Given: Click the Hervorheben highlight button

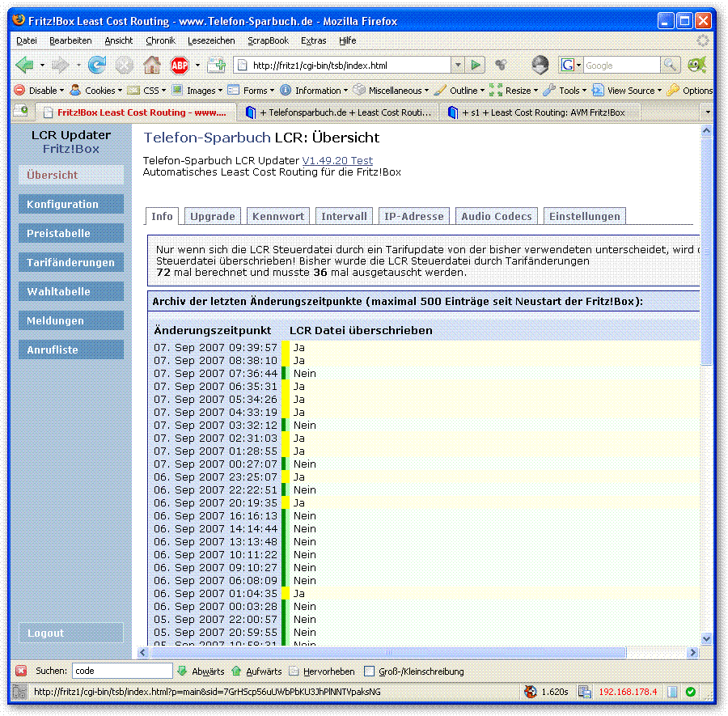Looking at the screenshot, I should pyautogui.click(x=322, y=671).
